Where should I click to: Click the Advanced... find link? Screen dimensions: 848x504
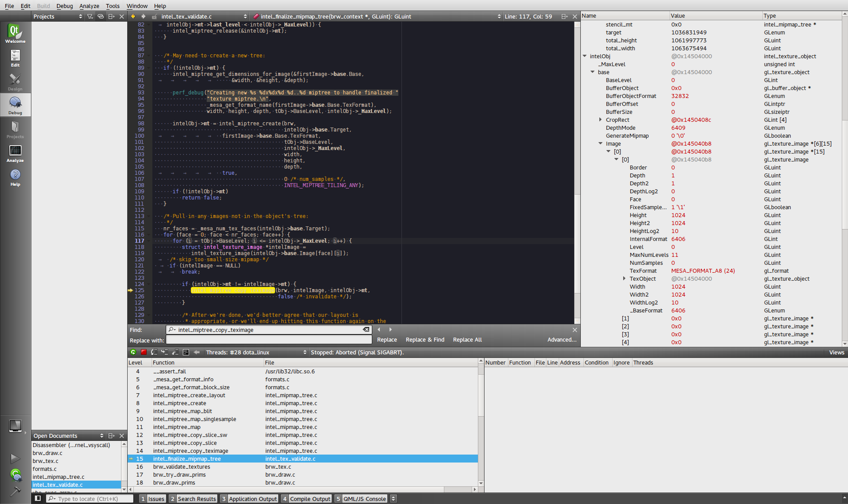562,340
